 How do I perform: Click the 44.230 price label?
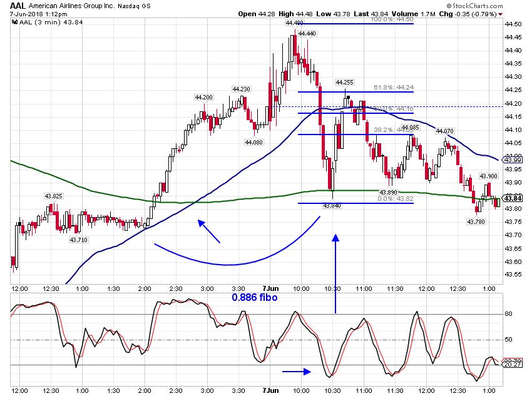tap(241, 89)
